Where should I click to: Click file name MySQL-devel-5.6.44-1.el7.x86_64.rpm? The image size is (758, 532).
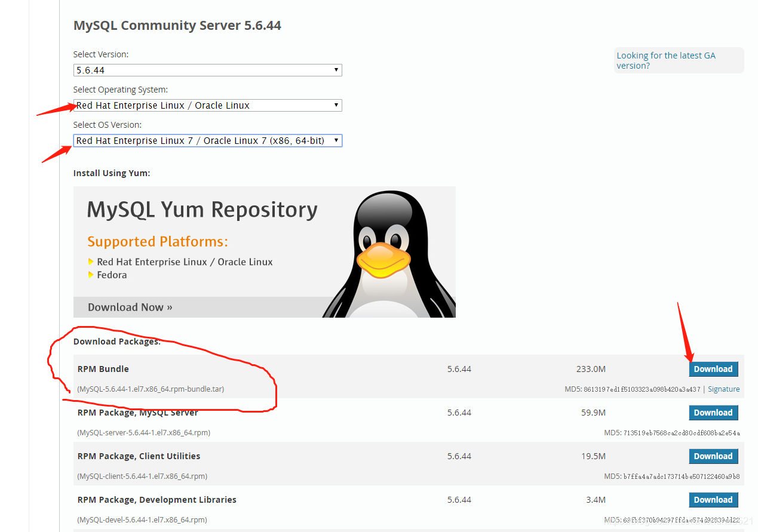pos(142,519)
